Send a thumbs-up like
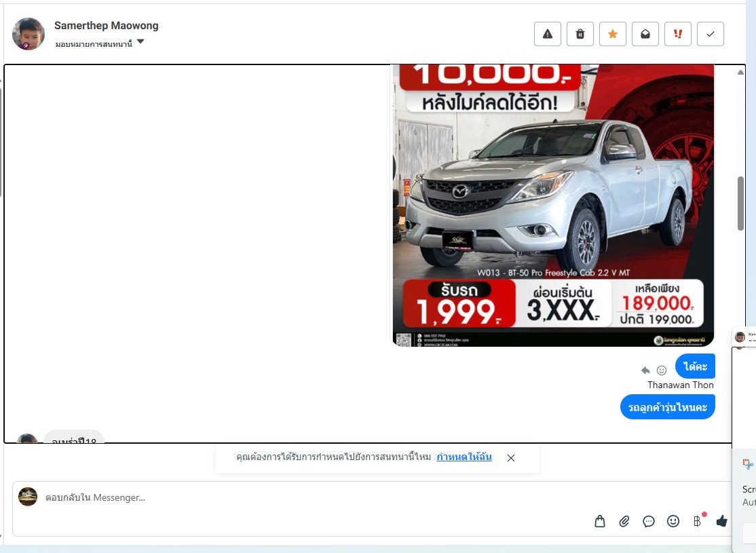Viewport: 756px width, 553px height. tap(722, 520)
